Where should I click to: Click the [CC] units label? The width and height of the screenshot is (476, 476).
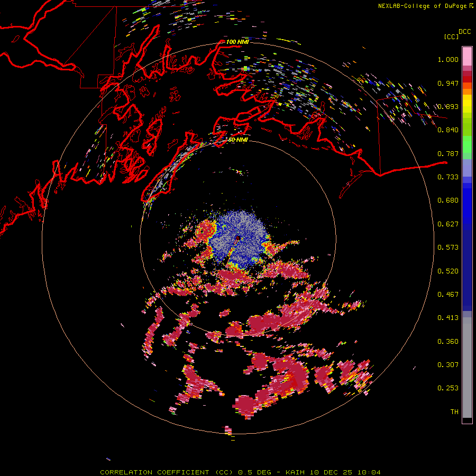[x=451, y=36]
